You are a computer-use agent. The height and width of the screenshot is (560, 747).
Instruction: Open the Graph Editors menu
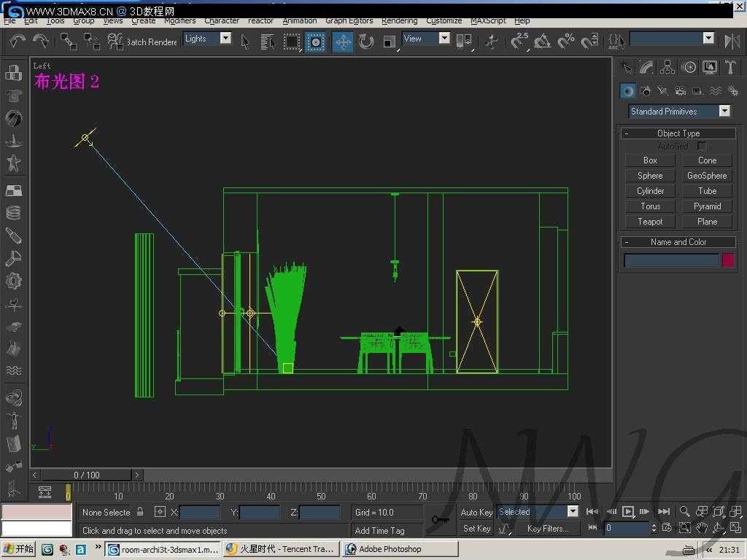point(349,21)
